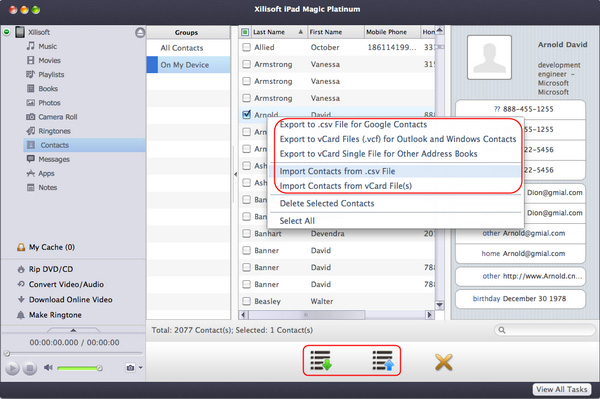The height and width of the screenshot is (399, 600).
Task: Collapse the groups pane with splitter arrow
Action: point(235,174)
